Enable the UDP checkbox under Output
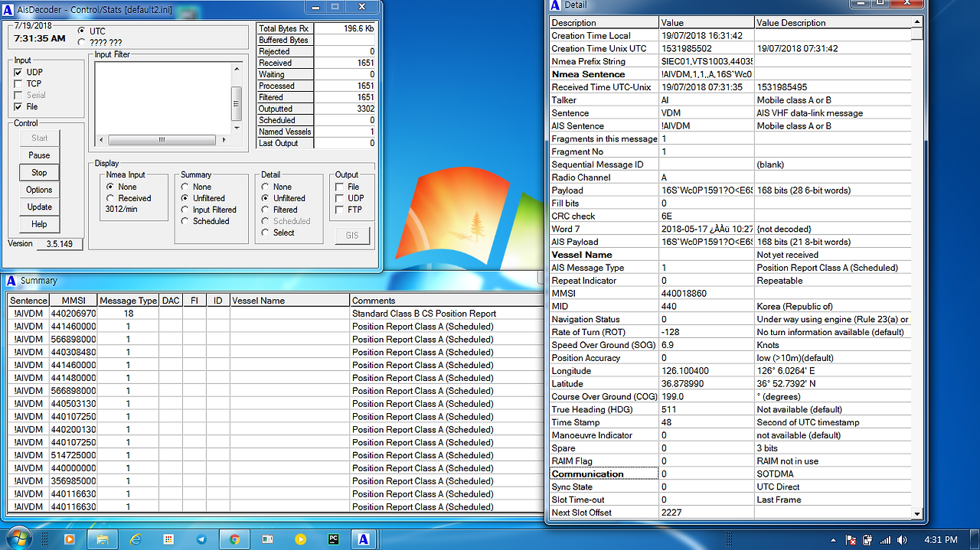980x550 pixels. click(x=339, y=198)
